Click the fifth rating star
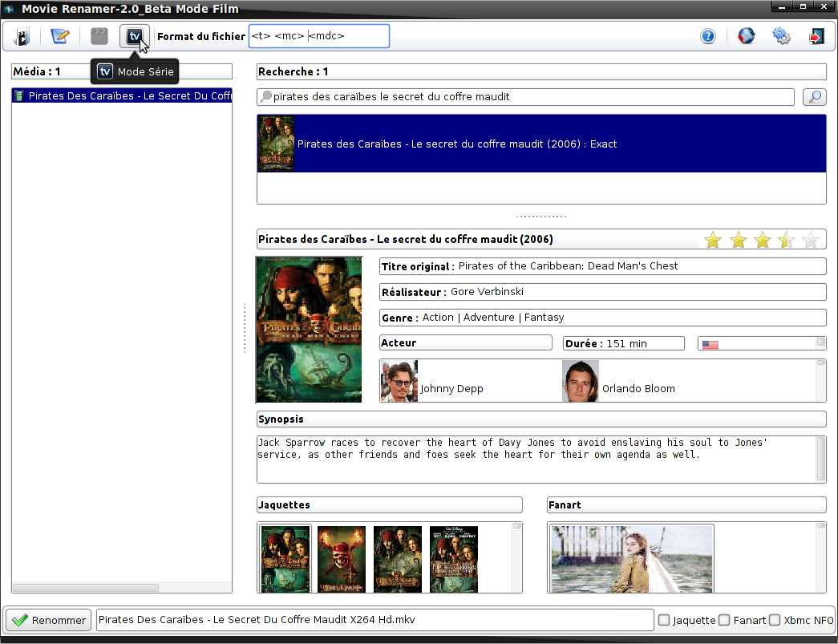This screenshot has width=838, height=644. pos(810,240)
